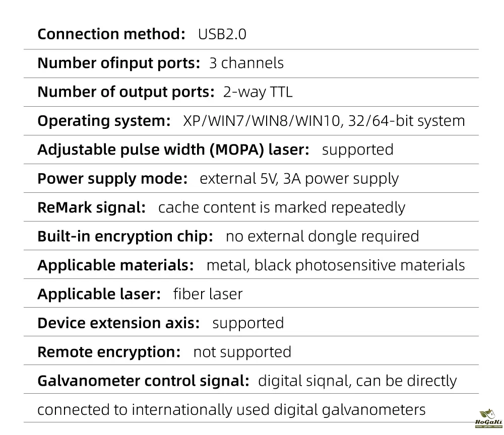Image resolution: width=504 pixels, height=435 pixels.
Task: Click the "Built-in encryption chip:" label
Action: click(x=125, y=236)
